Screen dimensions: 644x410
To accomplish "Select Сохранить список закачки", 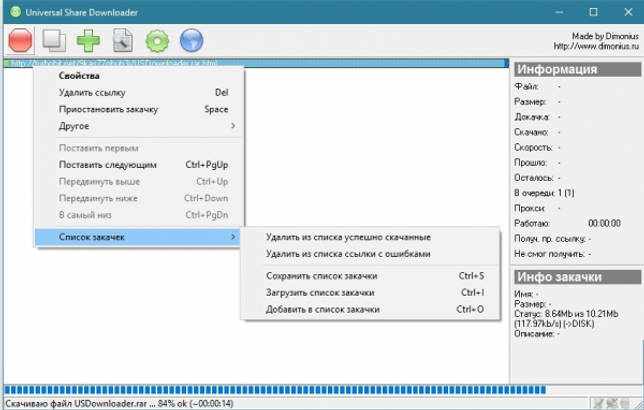I will 370,276.
